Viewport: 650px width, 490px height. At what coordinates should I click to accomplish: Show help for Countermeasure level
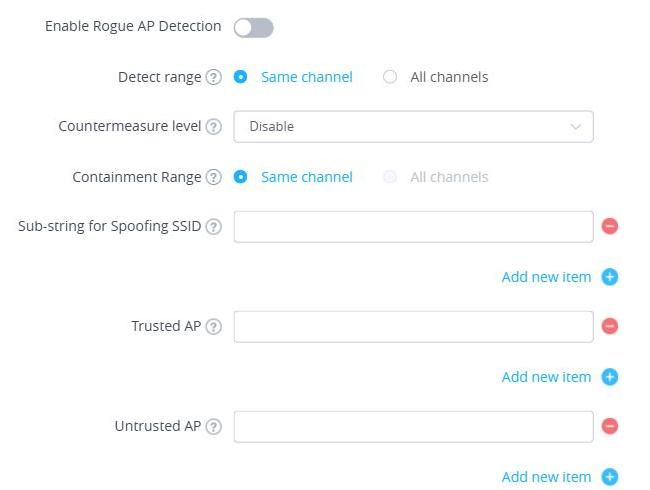[x=213, y=126]
